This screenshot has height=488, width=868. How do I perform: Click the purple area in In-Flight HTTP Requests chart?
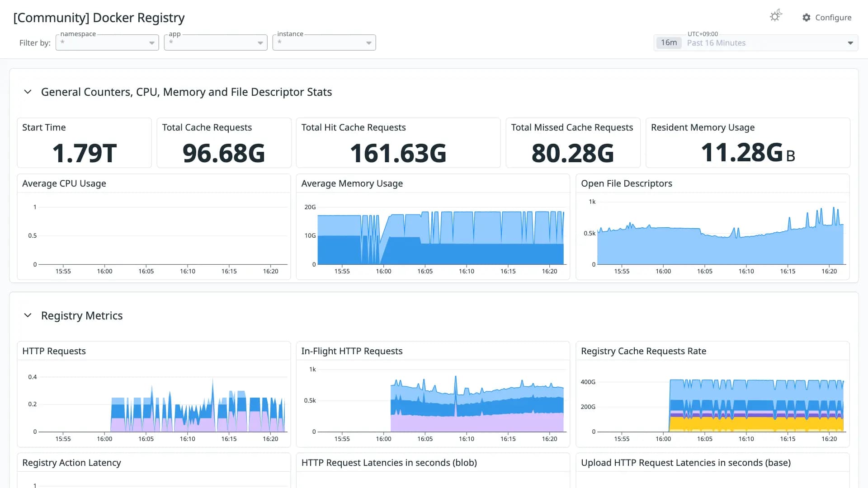pos(477,422)
